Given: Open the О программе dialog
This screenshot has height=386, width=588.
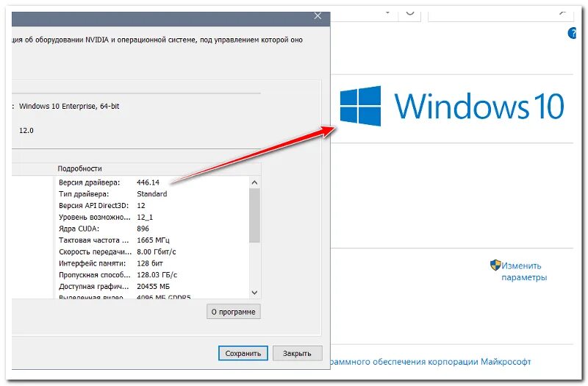Looking at the screenshot, I should click(233, 312).
